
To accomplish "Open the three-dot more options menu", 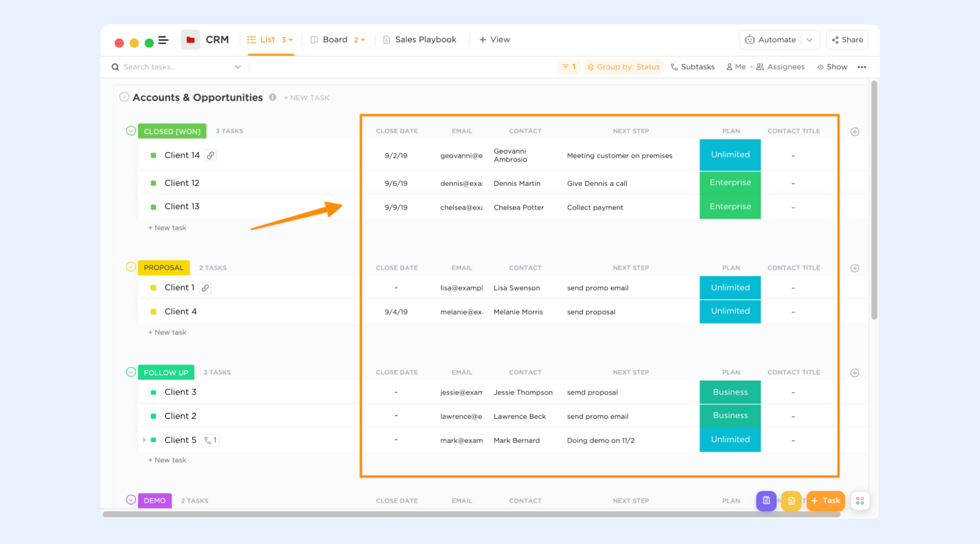I will 862,67.
